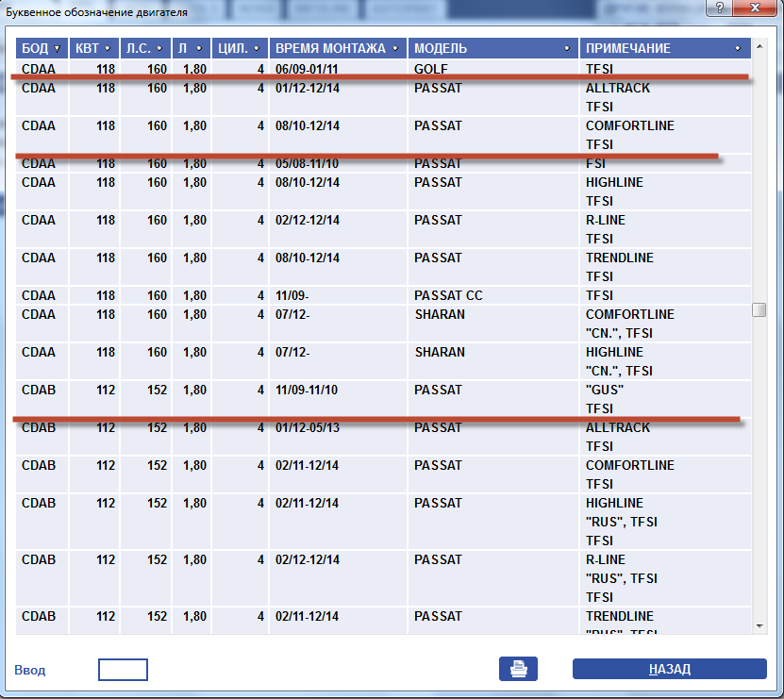Image resolution: width=784 pixels, height=699 pixels.
Task: Sort by the ПРИМЕЧАНИЕ column header
Action: pos(664,48)
